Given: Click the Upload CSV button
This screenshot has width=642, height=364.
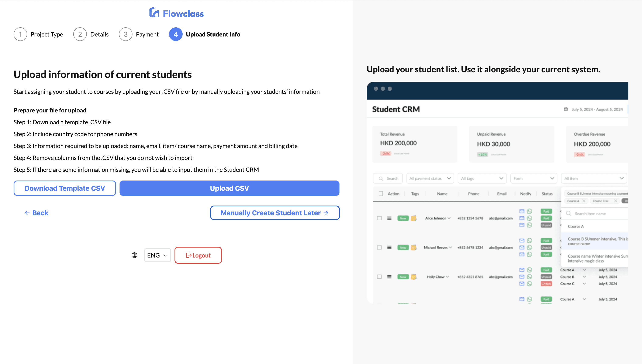Looking at the screenshot, I should 229,188.
